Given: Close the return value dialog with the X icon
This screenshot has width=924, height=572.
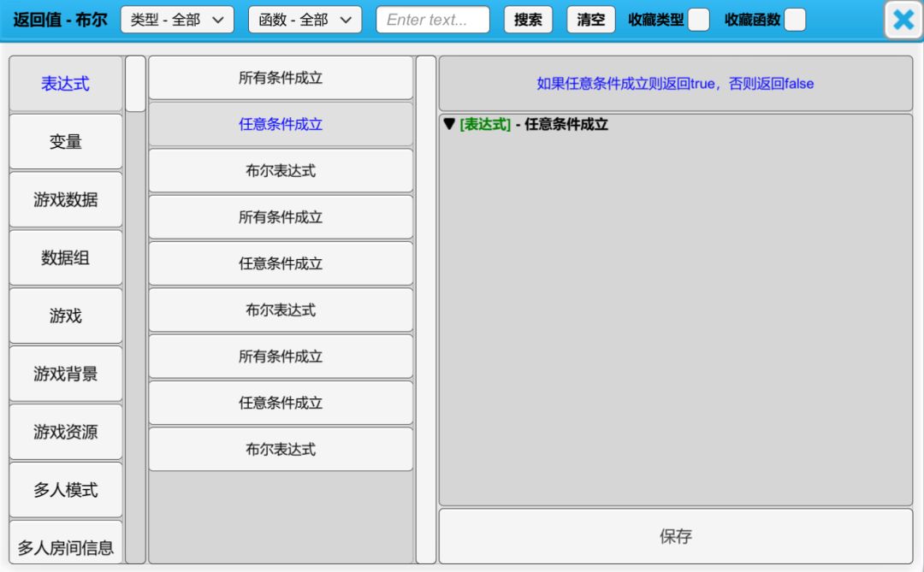Looking at the screenshot, I should [903, 20].
